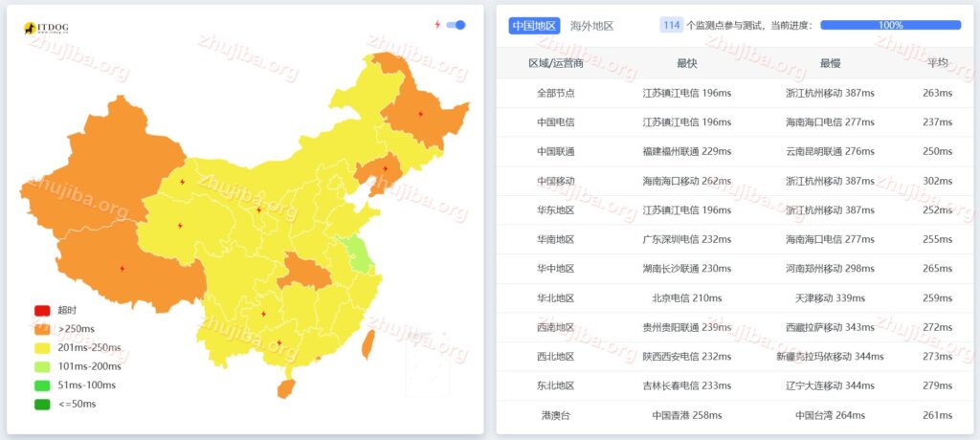Click 中国台湾 264ms cell
The width and height of the screenshot is (980, 440).
pyautogui.click(x=830, y=415)
